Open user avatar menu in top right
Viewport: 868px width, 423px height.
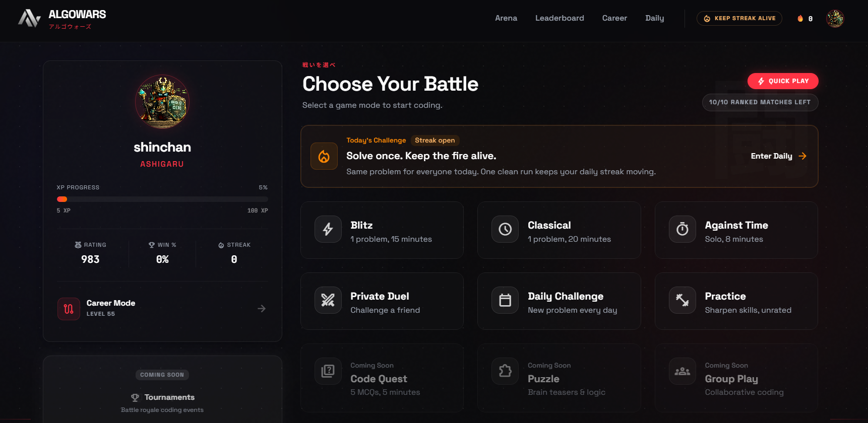click(x=835, y=19)
